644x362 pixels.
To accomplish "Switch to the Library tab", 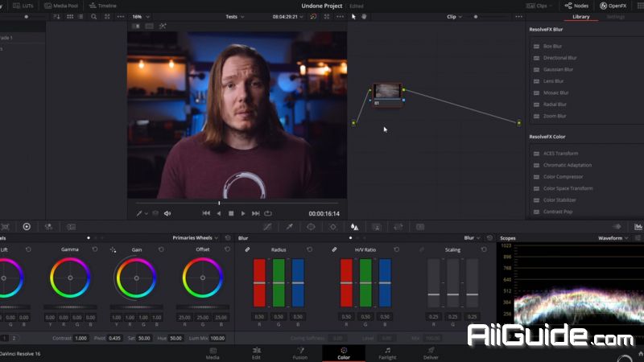I will tap(580, 17).
